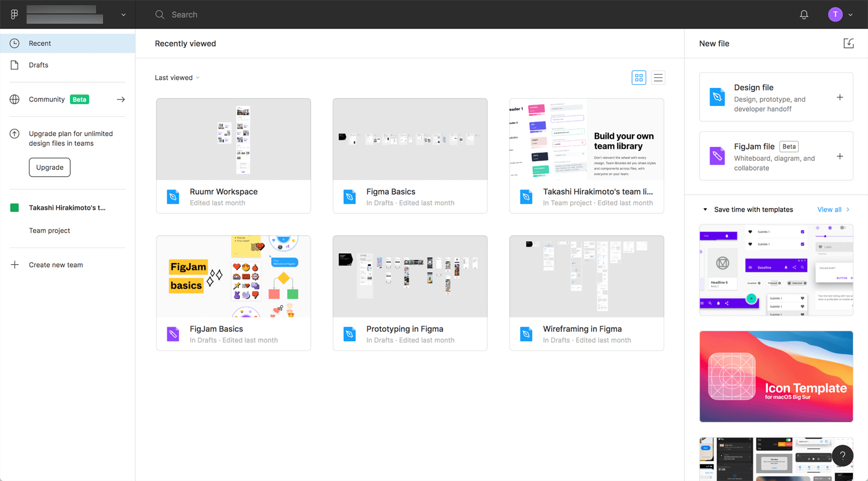This screenshot has height=481, width=868.
Task: Click the Ruumr Workspace file name
Action: tap(223, 192)
